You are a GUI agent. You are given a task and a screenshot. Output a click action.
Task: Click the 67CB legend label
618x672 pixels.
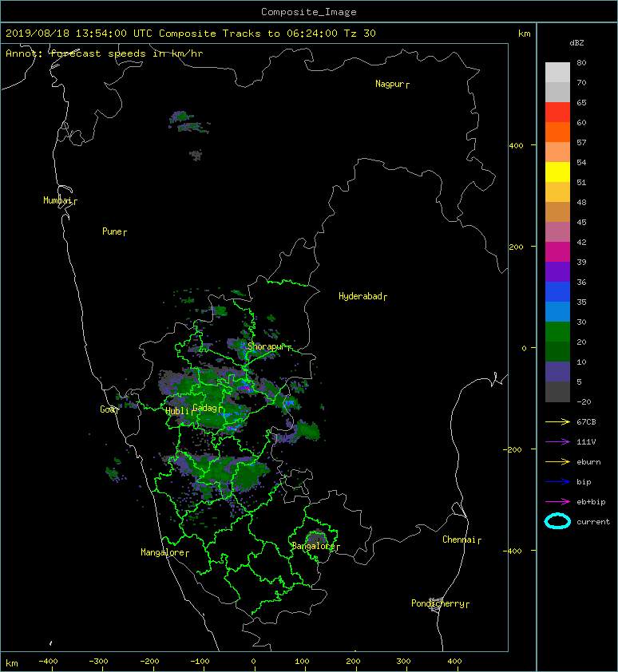coord(586,421)
